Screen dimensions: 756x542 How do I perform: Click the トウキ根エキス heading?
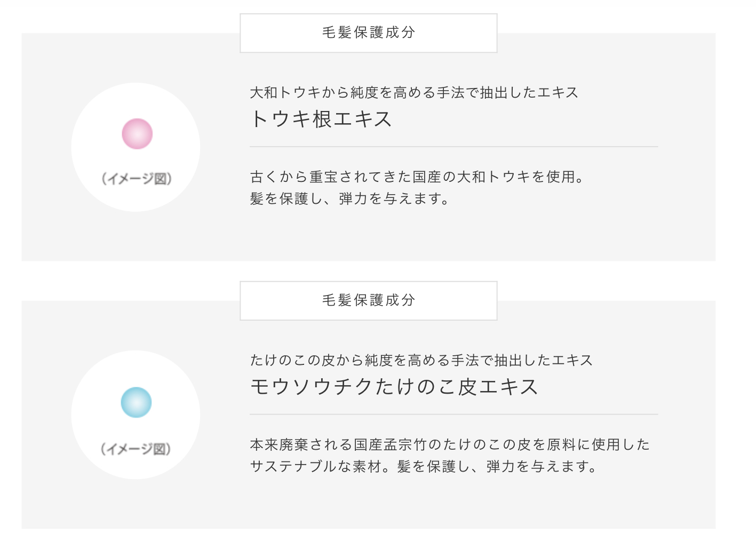321,119
